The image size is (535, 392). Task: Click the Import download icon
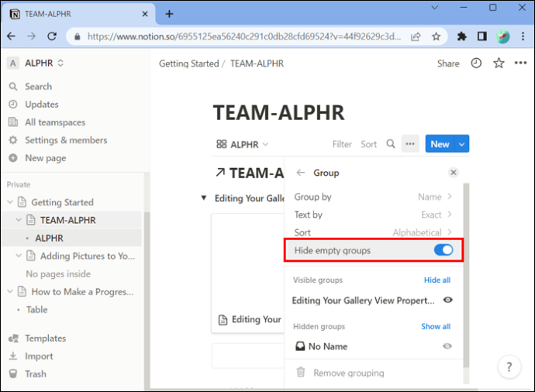tap(13, 356)
